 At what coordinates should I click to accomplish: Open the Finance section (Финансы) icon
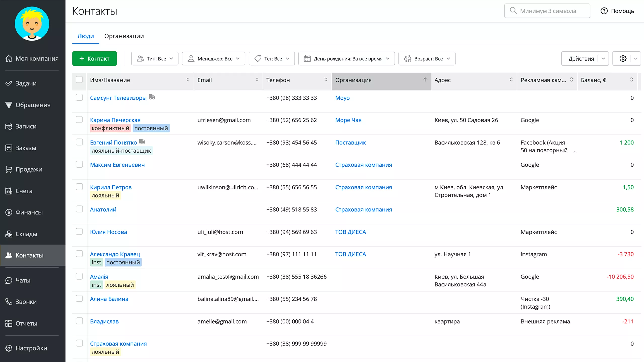click(9, 212)
